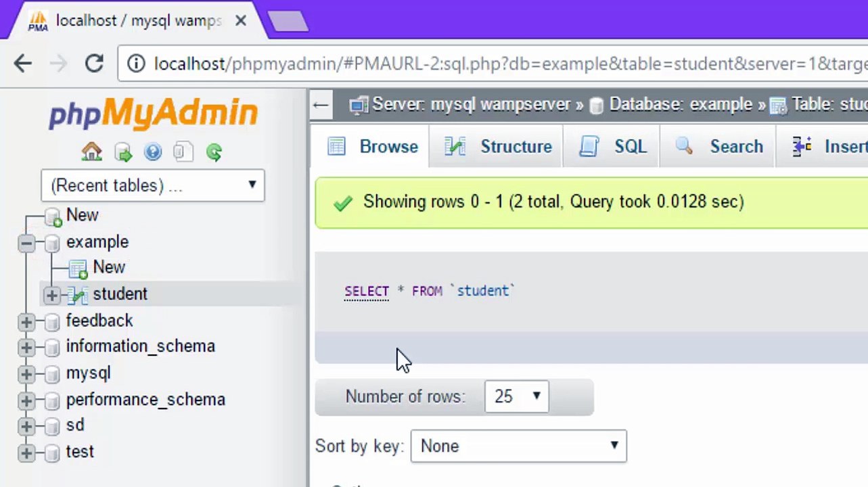Open the SQL tab

(613, 147)
